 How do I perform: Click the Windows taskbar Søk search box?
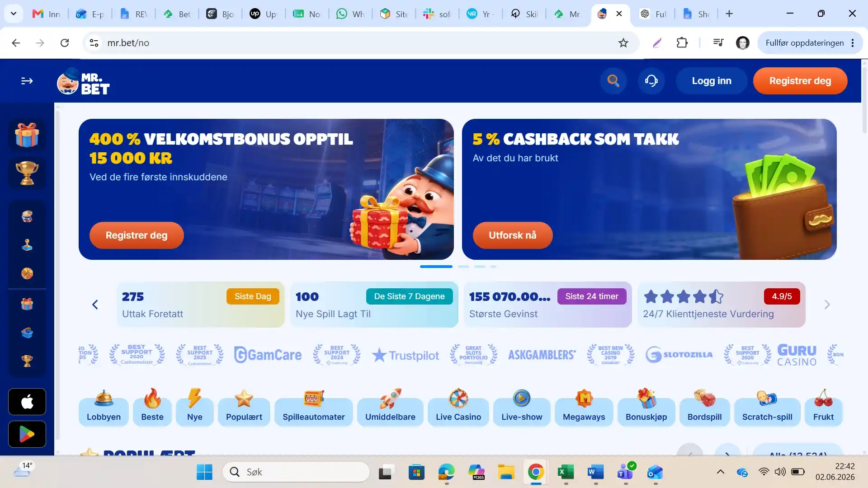coord(296,472)
